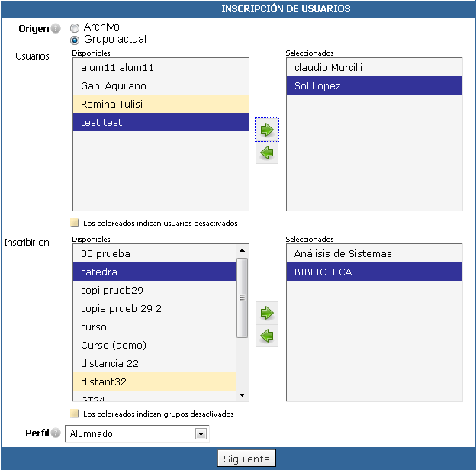Select claudio Murcilli in selected users
476x470 pixels.
click(375, 67)
